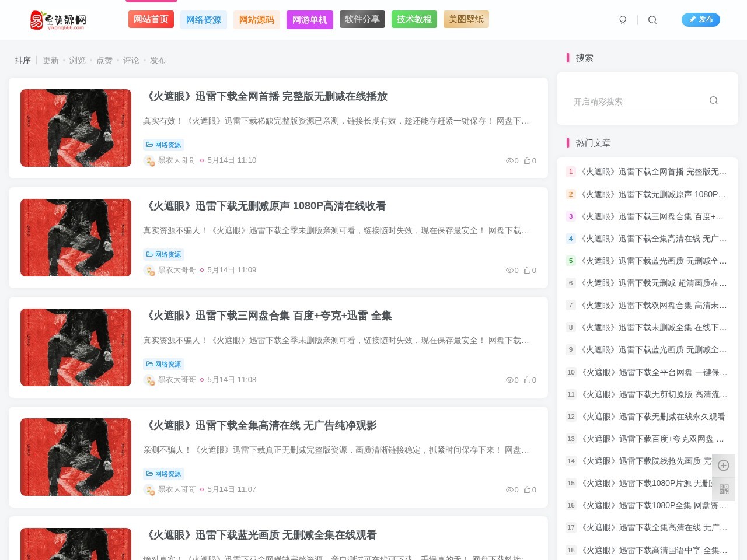Open the floating plus circle button
747x560 pixels.
724,466
